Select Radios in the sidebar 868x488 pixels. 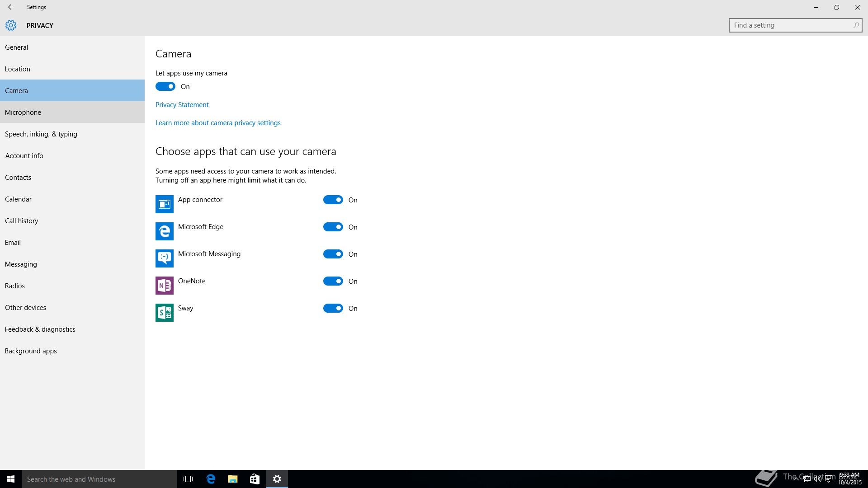[72, 286]
